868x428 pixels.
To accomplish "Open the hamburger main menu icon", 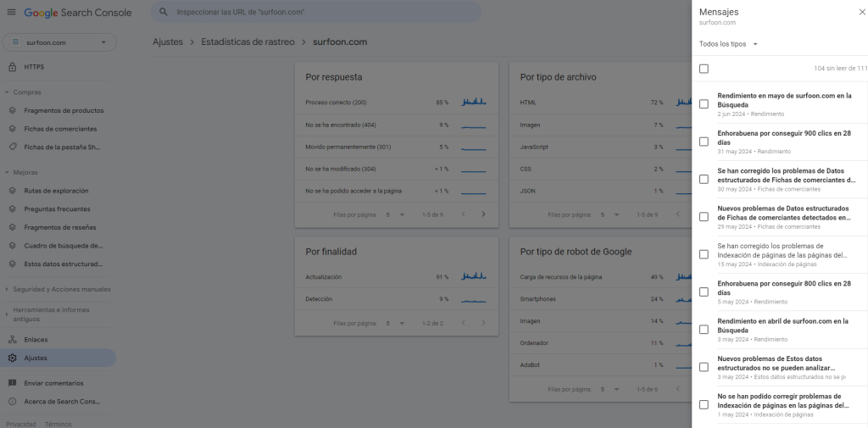I will tap(11, 13).
